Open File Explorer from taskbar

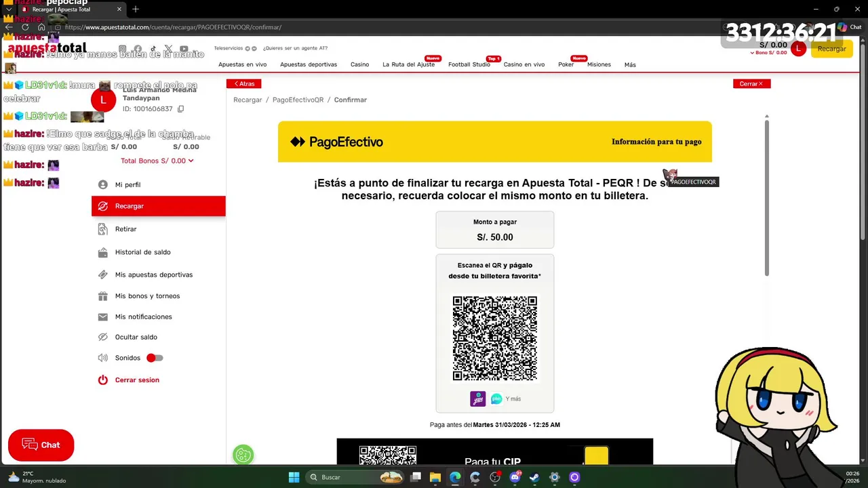click(x=435, y=477)
